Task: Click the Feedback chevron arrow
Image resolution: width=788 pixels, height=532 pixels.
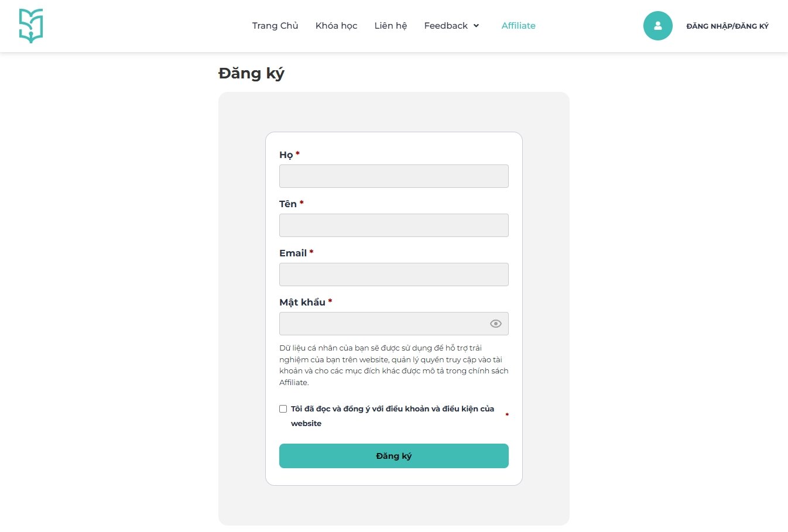Action: [x=475, y=26]
